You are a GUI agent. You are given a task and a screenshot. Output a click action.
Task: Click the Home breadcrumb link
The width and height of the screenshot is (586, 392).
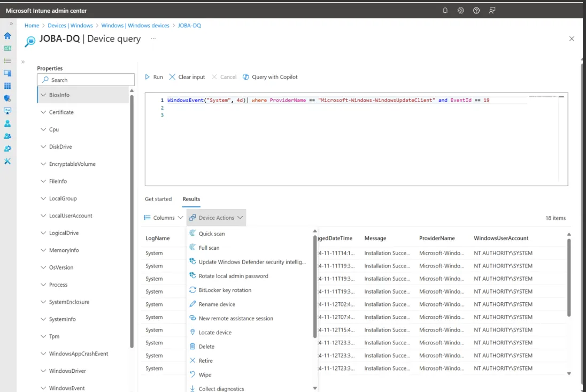tap(32, 26)
